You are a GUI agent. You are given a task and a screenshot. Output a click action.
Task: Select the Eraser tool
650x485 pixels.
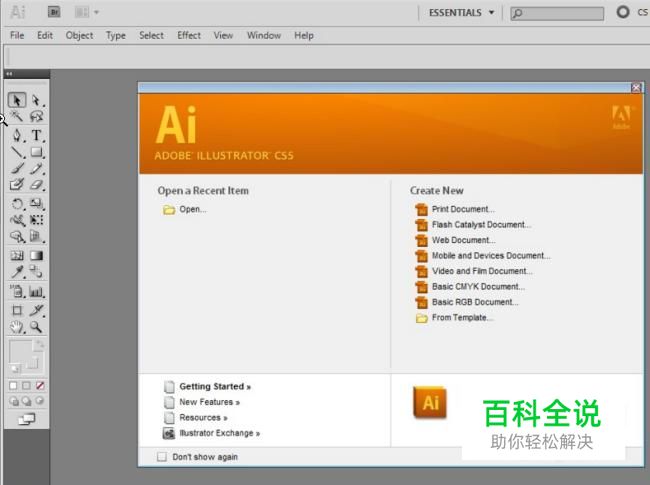(36, 184)
